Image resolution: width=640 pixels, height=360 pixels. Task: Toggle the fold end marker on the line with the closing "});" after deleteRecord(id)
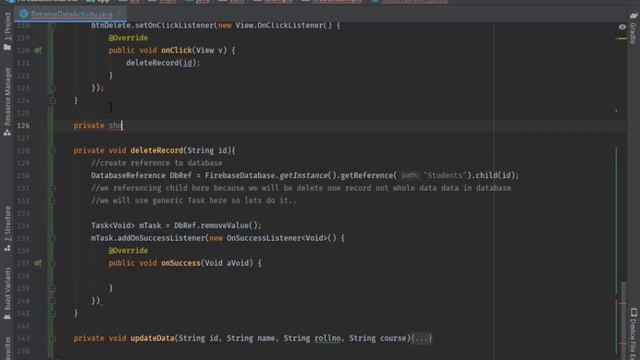[53, 88]
